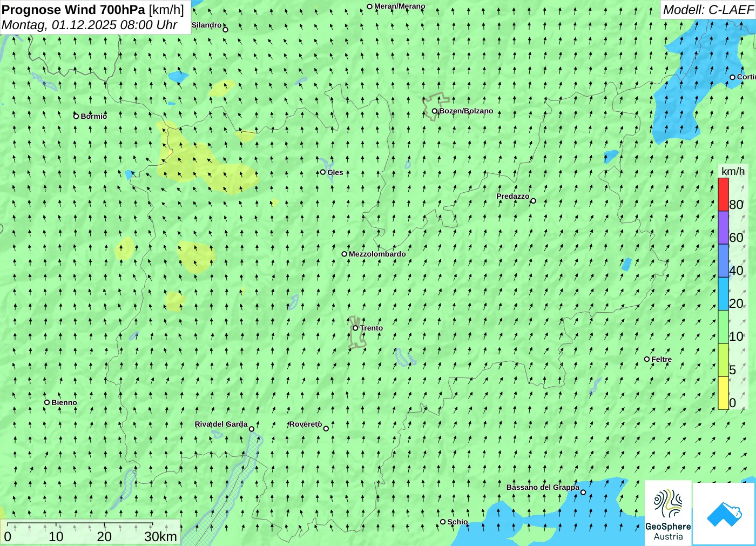Click the '30km' scale bar label
This screenshot has width=756, height=546.
[160, 536]
